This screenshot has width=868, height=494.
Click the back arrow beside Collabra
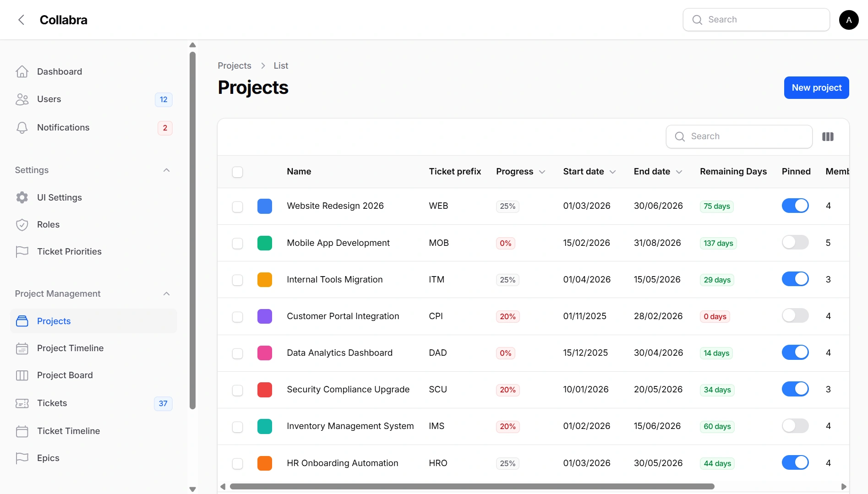pos(21,20)
